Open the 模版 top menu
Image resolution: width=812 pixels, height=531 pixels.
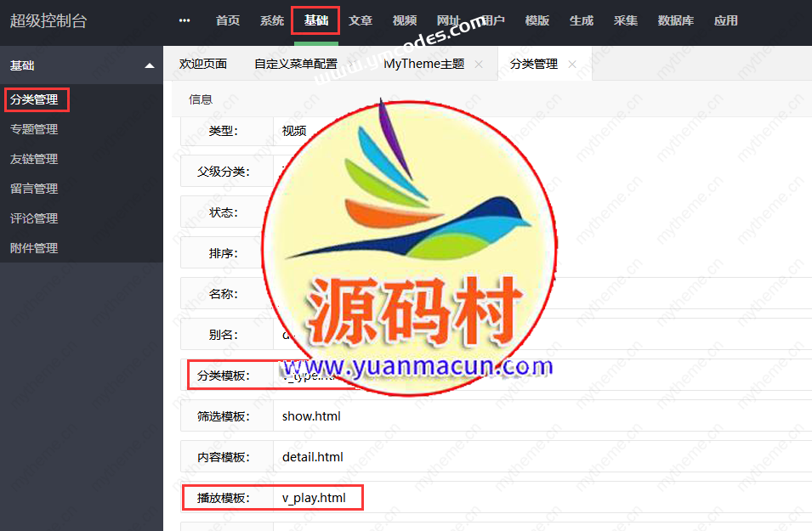coord(537,20)
